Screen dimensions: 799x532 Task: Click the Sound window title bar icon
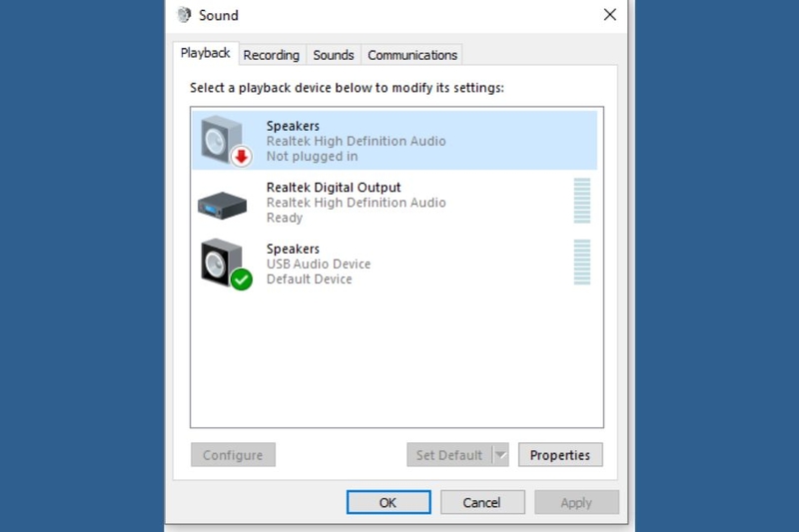coord(184,15)
